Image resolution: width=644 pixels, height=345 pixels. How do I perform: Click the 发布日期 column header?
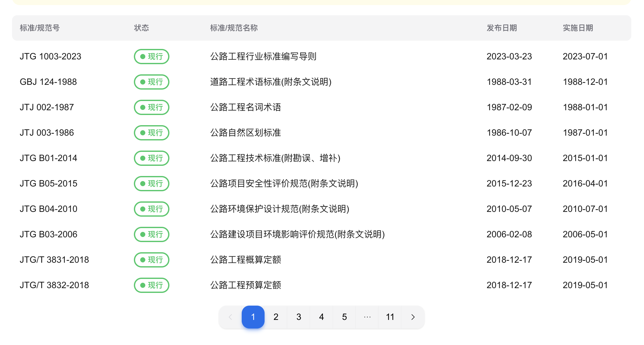[502, 28]
